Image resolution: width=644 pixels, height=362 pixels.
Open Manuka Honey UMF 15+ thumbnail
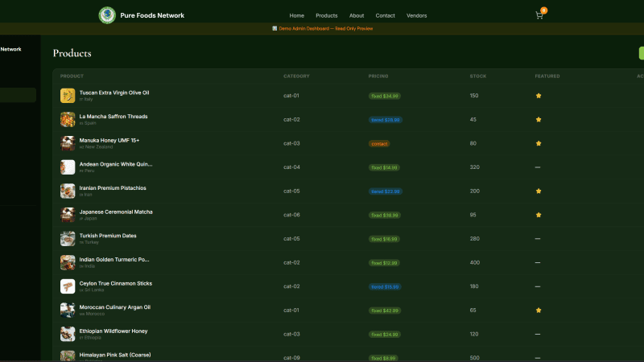point(68,143)
